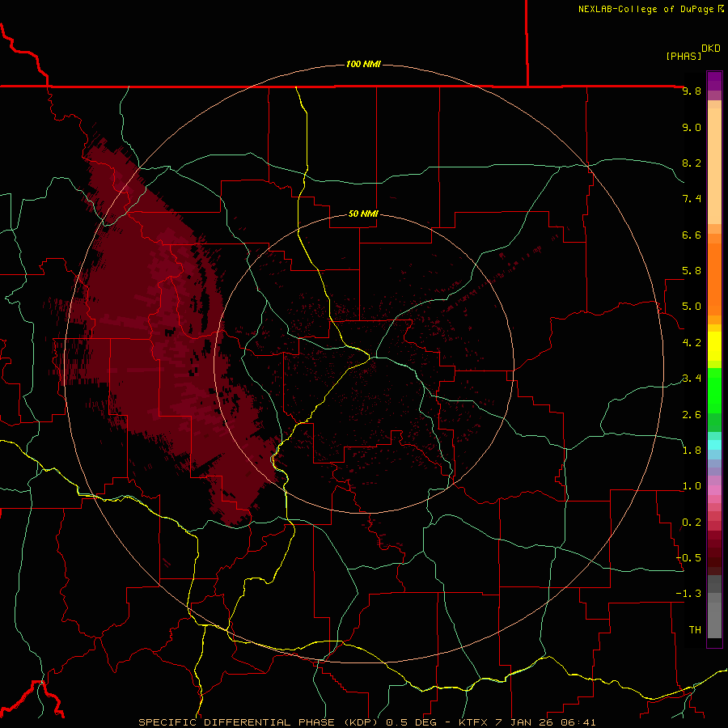Click the 1.8 legend value

pyautogui.click(x=692, y=451)
